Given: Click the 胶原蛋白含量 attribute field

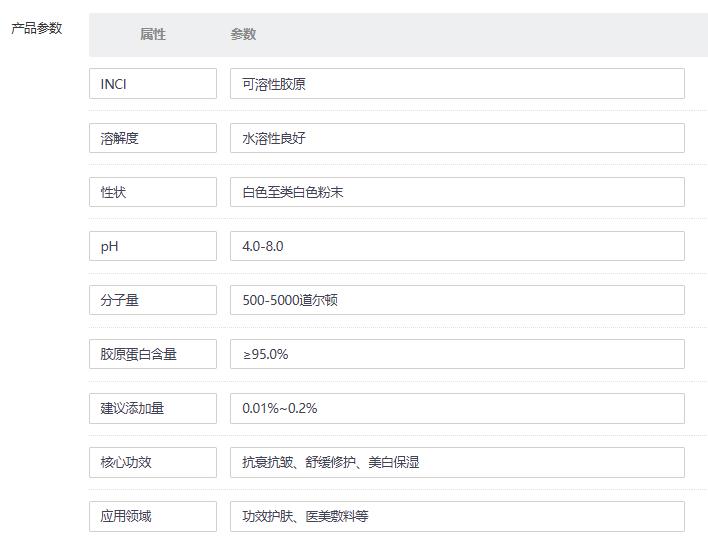Looking at the screenshot, I should click(152, 354).
